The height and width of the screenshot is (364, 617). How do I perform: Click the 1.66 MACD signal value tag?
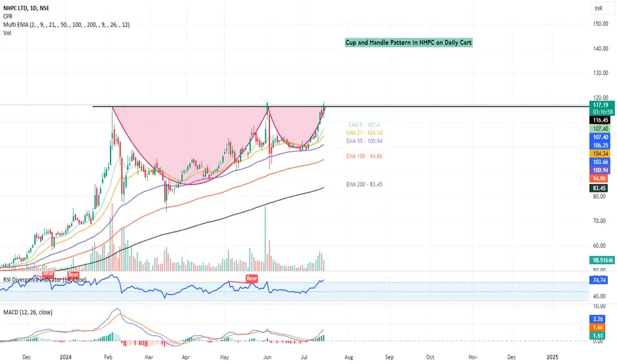coord(597,327)
